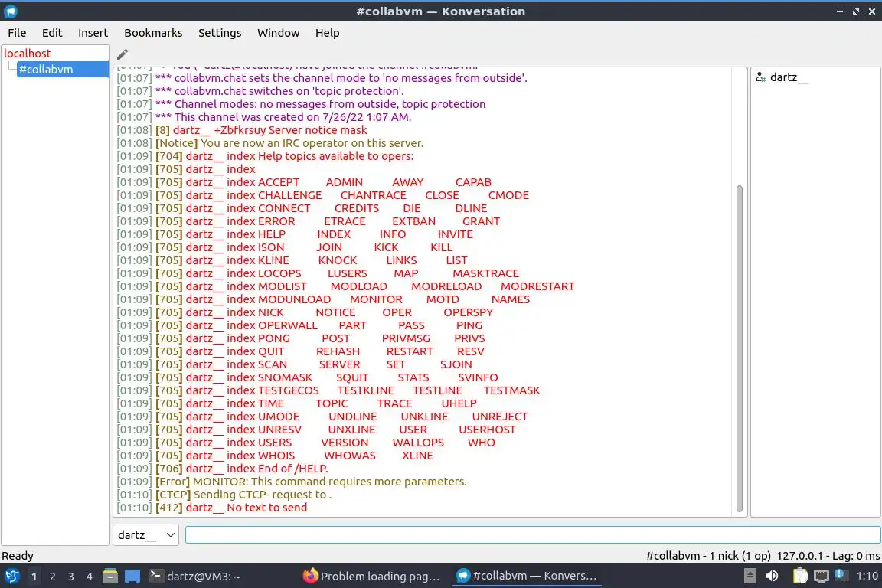Switch to virtual desktop 3
Screen dimensions: 882x588
tap(71, 577)
